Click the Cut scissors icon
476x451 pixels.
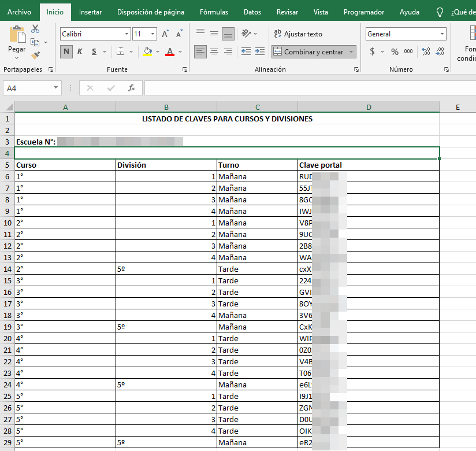tap(35, 29)
